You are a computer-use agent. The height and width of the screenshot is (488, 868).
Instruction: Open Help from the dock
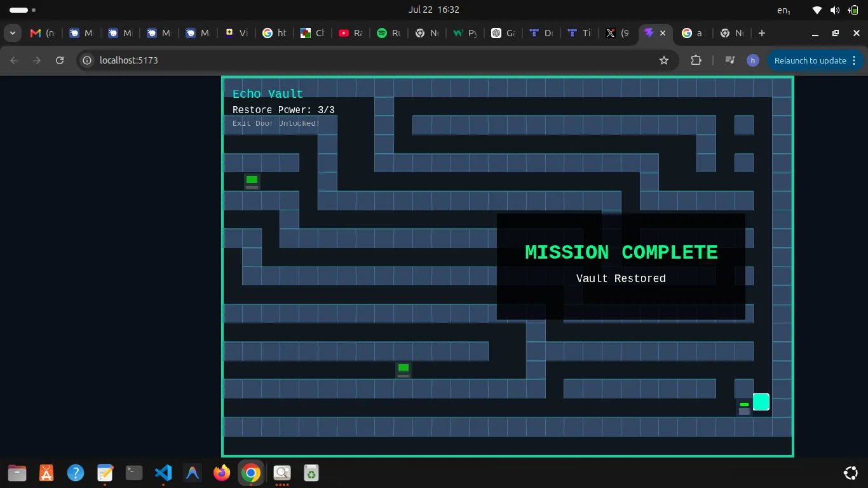click(76, 473)
